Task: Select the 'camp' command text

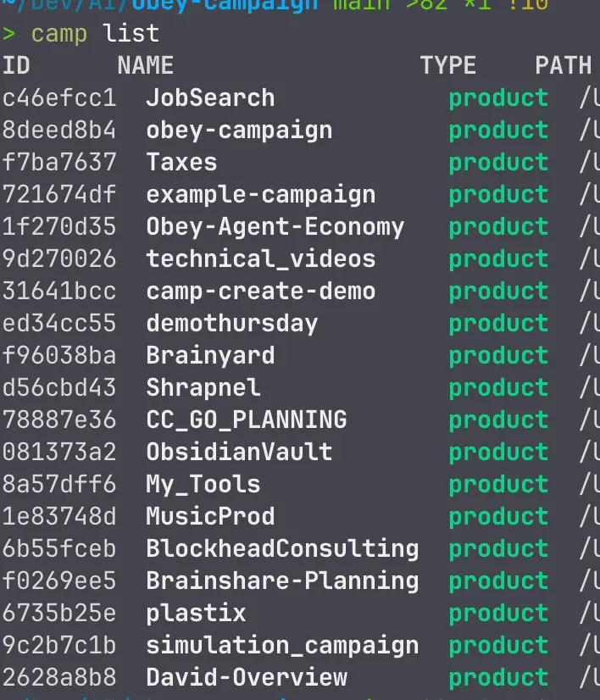Action: click(59, 35)
